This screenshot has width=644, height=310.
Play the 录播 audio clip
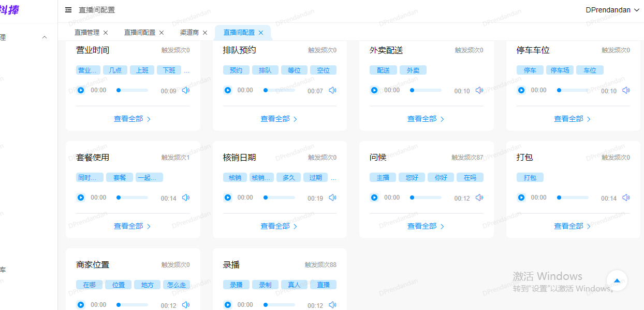click(x=228, y=305)
